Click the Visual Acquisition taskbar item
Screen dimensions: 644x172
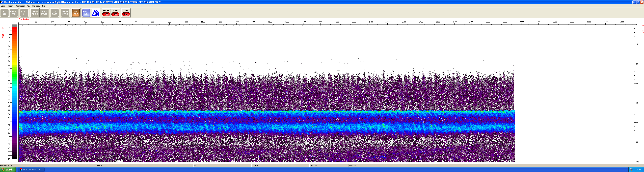pyautogui.click(x=31, y=170)
